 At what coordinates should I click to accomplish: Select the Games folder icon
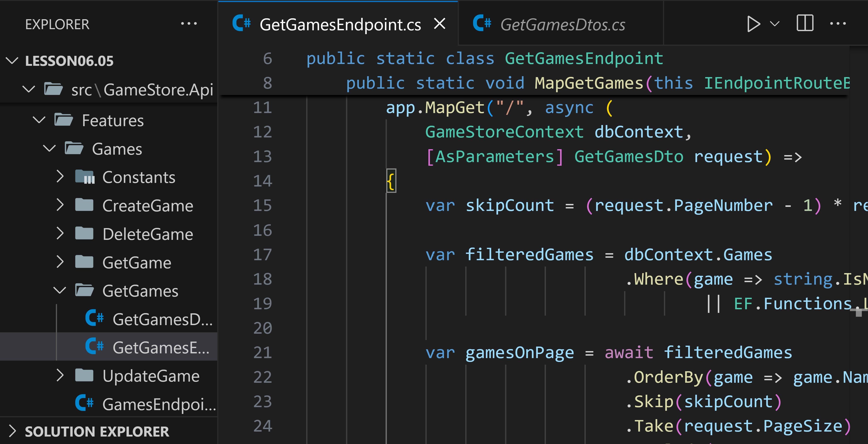click(74, 148)
